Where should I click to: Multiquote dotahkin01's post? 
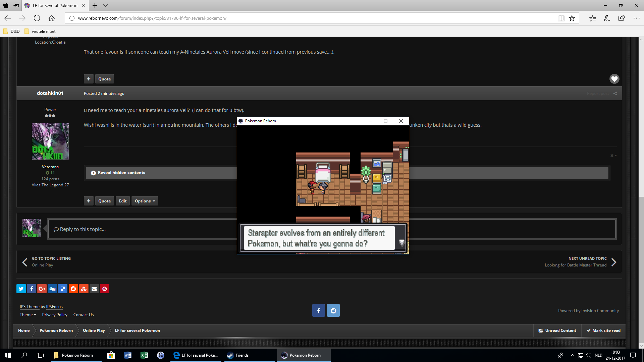click(89, 201)
